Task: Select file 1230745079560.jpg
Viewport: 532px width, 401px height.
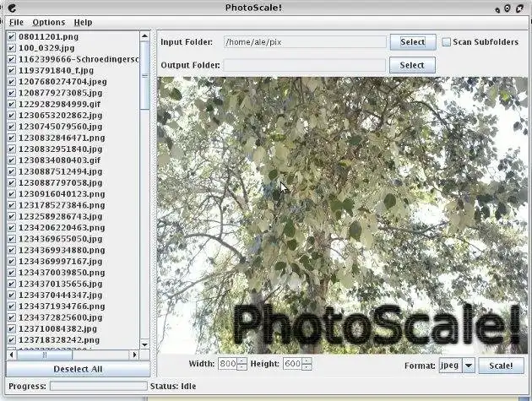Action: pos(61,127)
